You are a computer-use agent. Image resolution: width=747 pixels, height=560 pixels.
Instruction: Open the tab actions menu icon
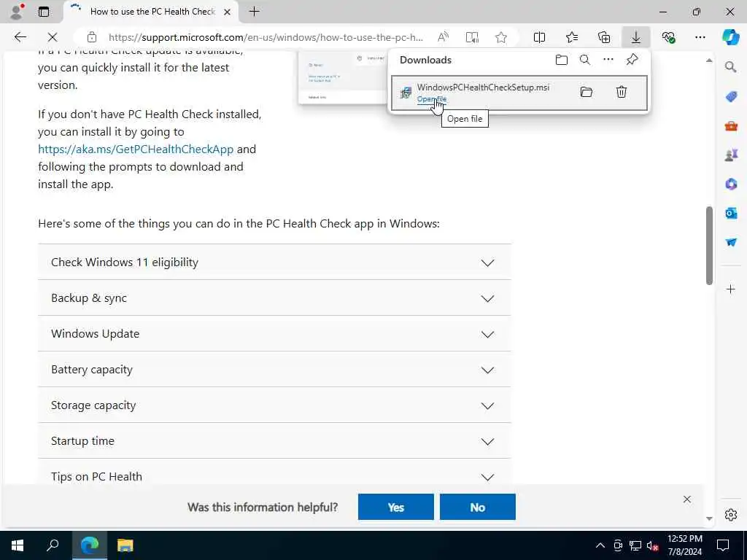(44, 12)
